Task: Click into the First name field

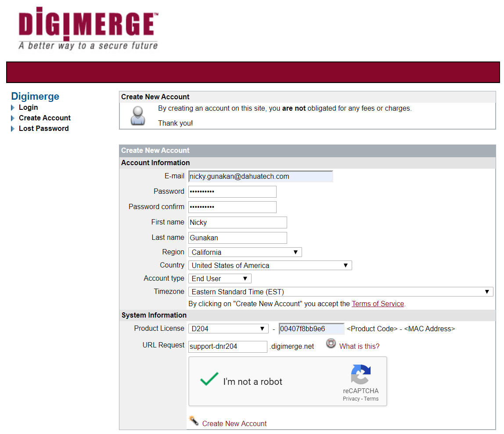Action: click(x=238, y=223)
